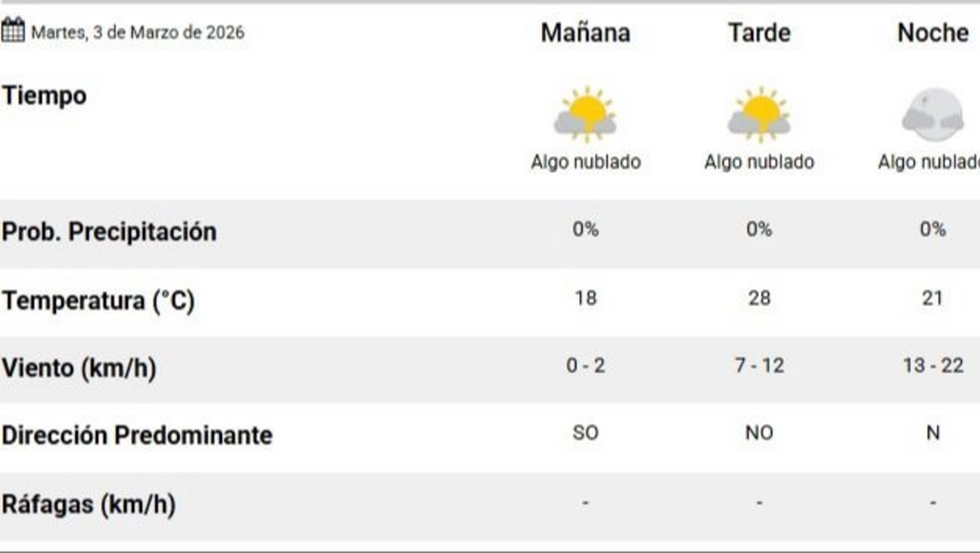Select the Mañana column header
Screen dimensions: 980x553
(585, 33)
